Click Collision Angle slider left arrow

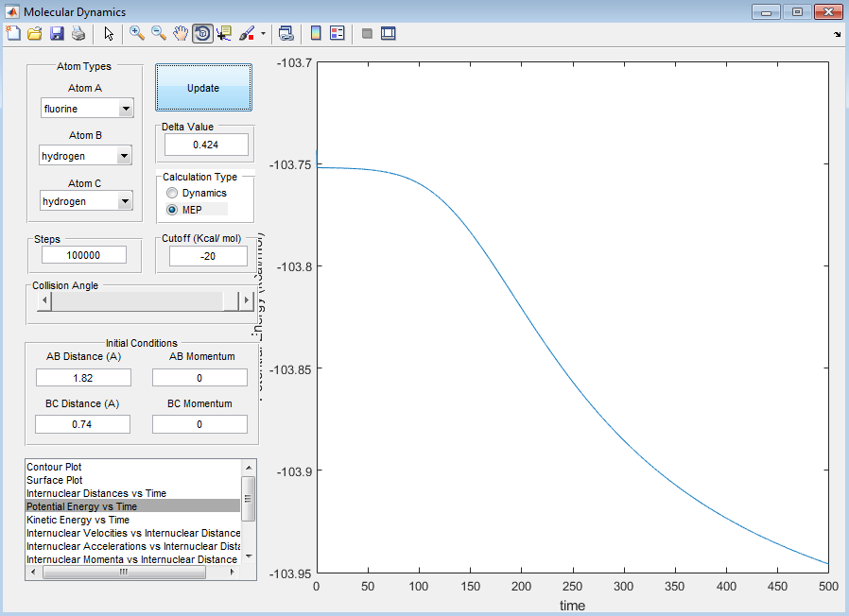click(x=44, y=300)
